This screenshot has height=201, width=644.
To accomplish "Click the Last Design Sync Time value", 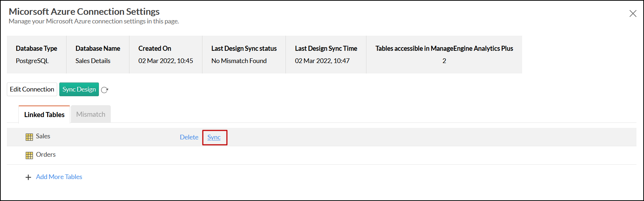I will point(322,61).
